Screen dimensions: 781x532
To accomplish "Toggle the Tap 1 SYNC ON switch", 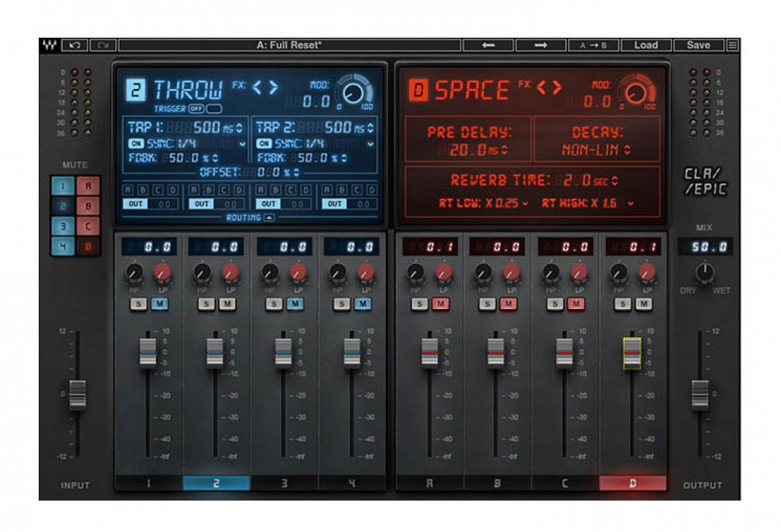I will click(x=137, y=144).
